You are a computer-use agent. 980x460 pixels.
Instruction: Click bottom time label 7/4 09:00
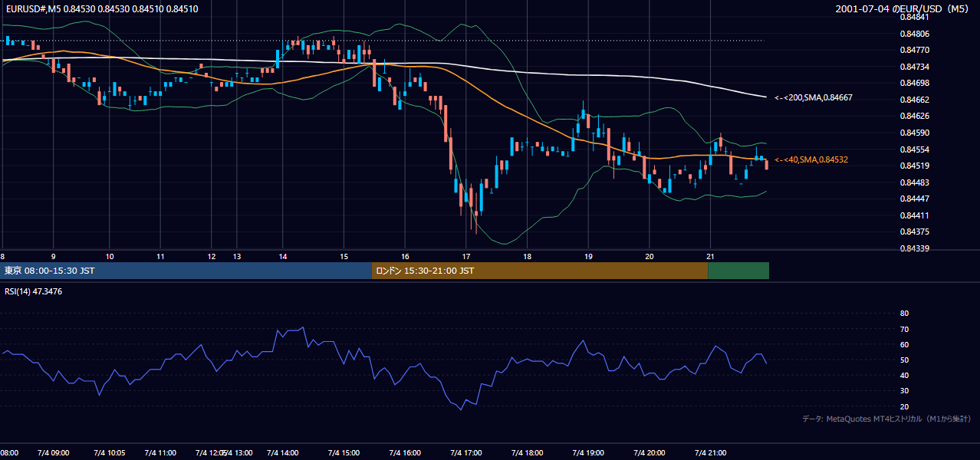pyautogui.click(x=53, y=453)
